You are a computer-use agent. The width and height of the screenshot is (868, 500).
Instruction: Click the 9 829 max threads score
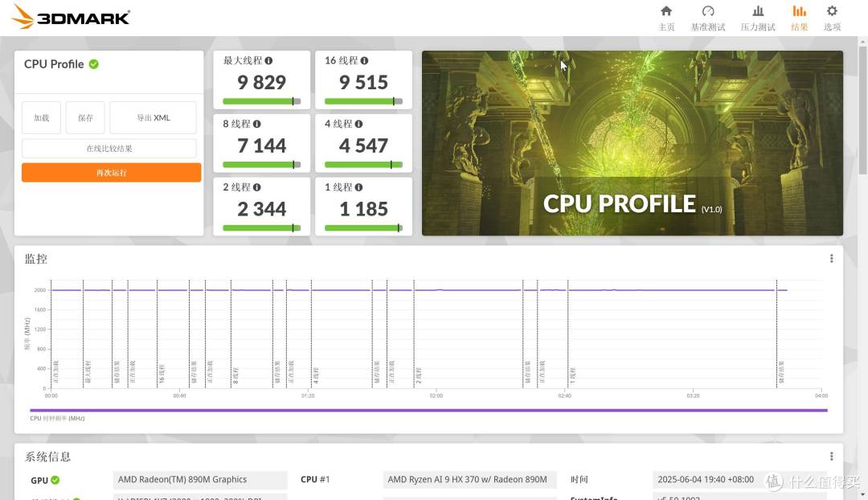click(x=262, y=83)
